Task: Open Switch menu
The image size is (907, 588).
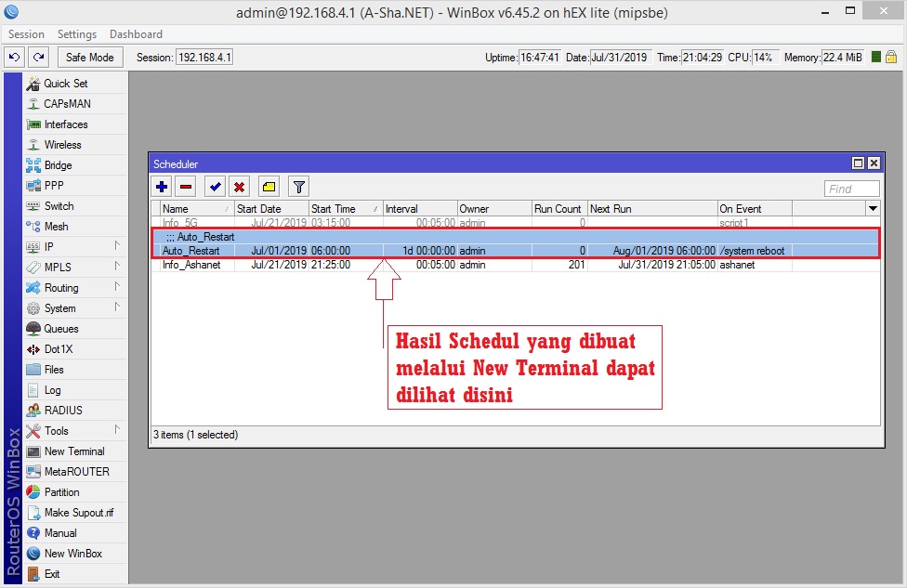Action: [59, 206]
